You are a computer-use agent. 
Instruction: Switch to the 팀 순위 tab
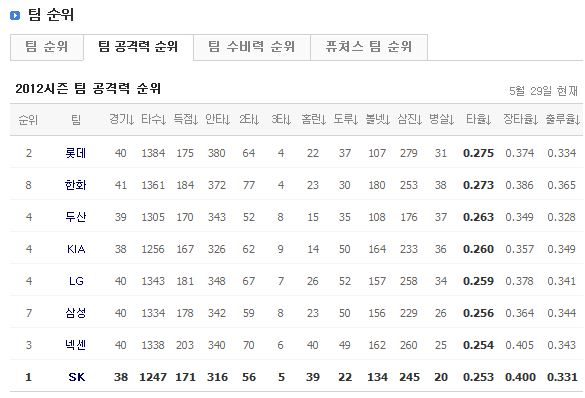(47, 47)
